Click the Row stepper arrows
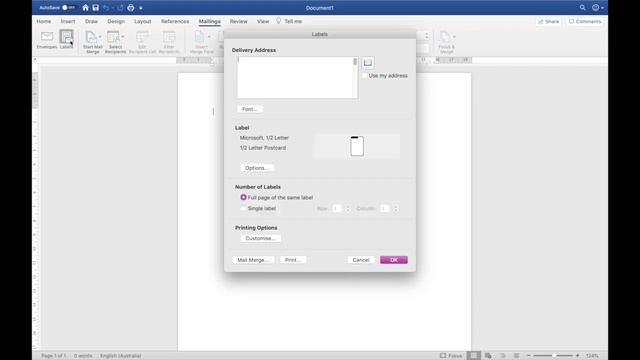640x360 pixels. click(x=348, y=209)
